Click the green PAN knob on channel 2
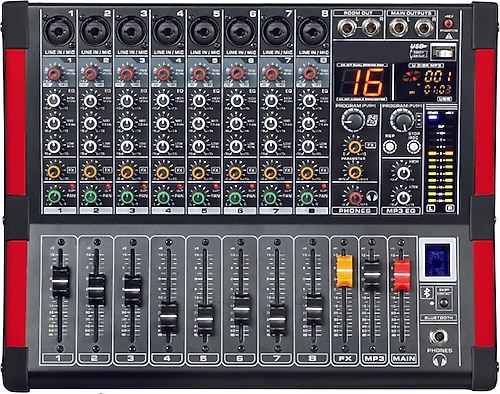Image resolution: width=500 pixels, height=394 pixels. [91, 197]
